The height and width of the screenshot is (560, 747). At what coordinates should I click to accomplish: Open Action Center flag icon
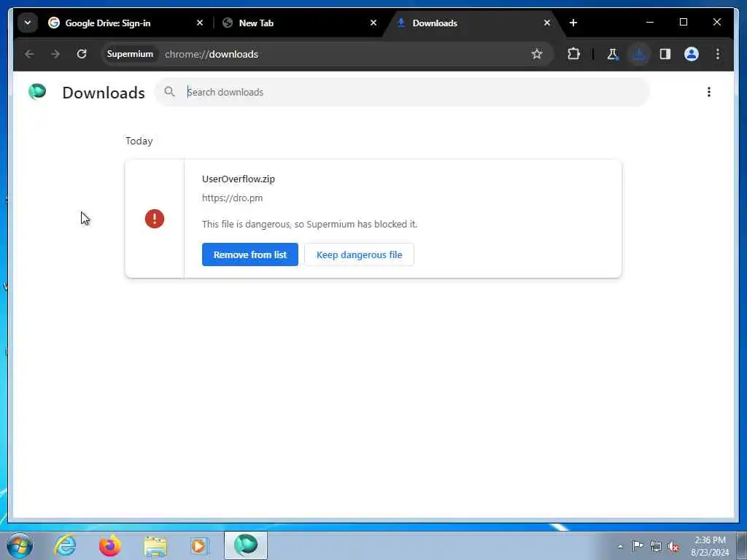pyautogui.click(x=638, y=546)
